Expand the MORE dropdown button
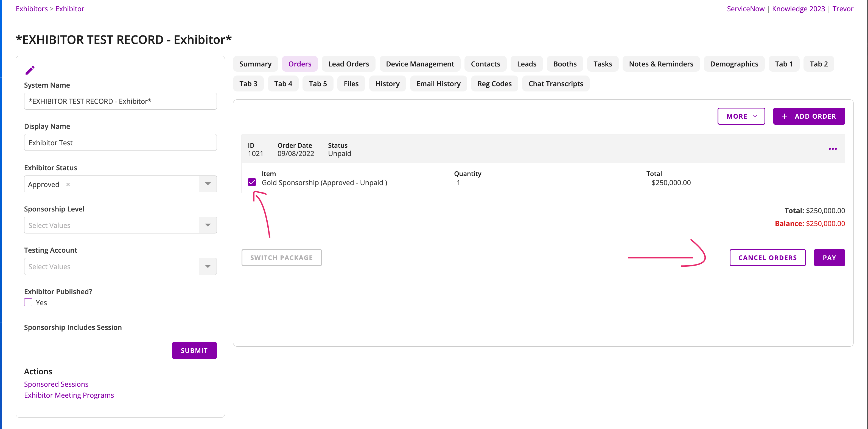This screenshot has height=429, width=868. click(x=741, y=116)
